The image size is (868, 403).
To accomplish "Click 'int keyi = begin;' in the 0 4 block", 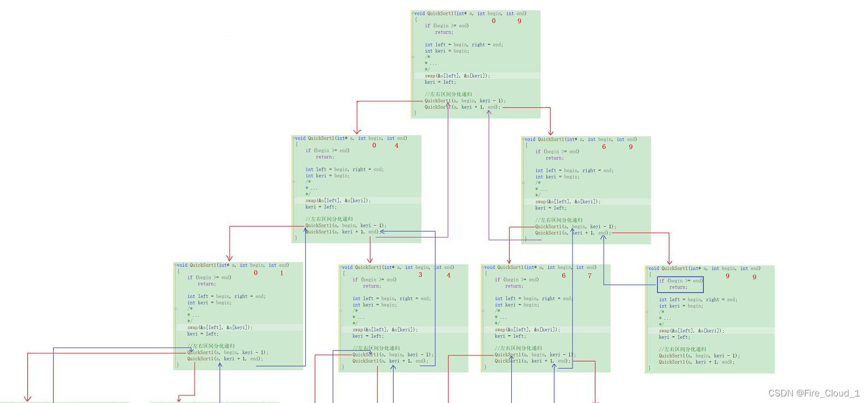I will 327,176.
